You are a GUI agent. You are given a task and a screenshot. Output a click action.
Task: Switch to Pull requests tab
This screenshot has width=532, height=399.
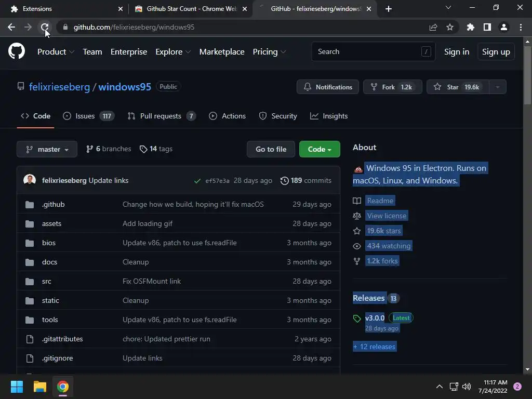tap(162, 116)
